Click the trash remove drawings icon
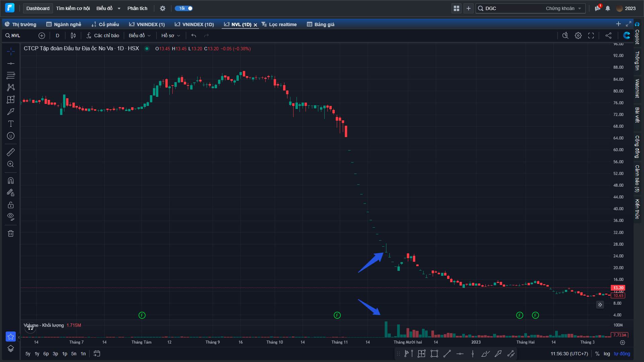The height and width of the screenshot is (362, 644). pos(11,234)
